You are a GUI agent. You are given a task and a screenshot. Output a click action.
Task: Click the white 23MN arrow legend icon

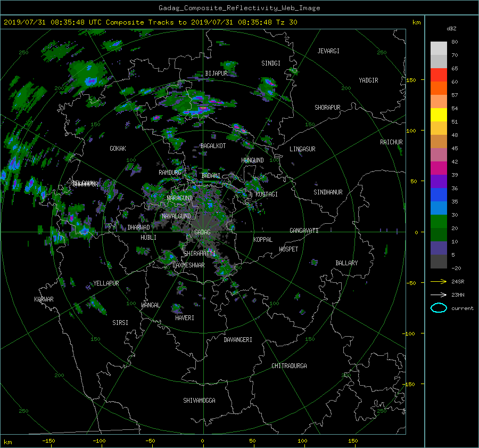pyautogui.click(x=439, y=295)
